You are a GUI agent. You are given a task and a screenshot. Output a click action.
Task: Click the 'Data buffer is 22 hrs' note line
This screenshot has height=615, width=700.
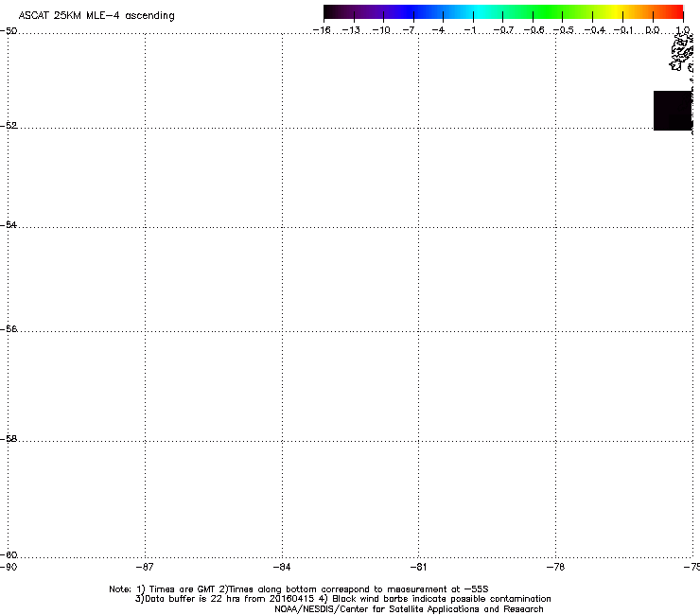(342, 599)
